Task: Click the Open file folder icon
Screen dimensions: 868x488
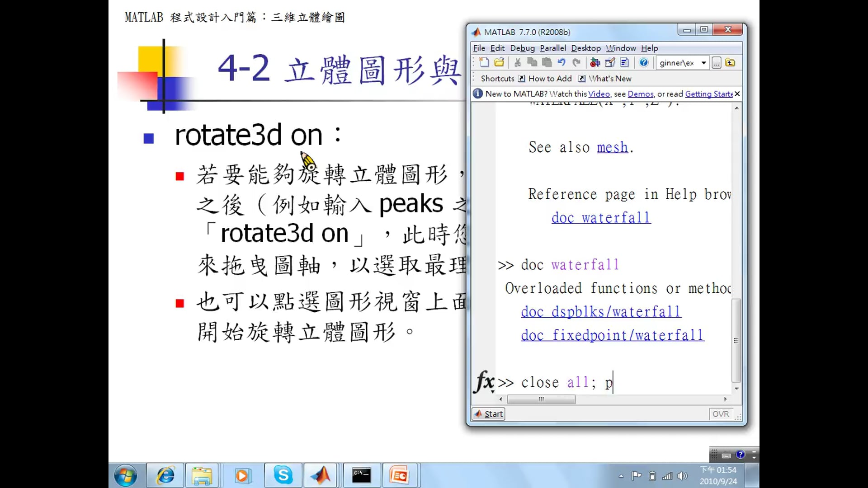Action: (500, 63)
